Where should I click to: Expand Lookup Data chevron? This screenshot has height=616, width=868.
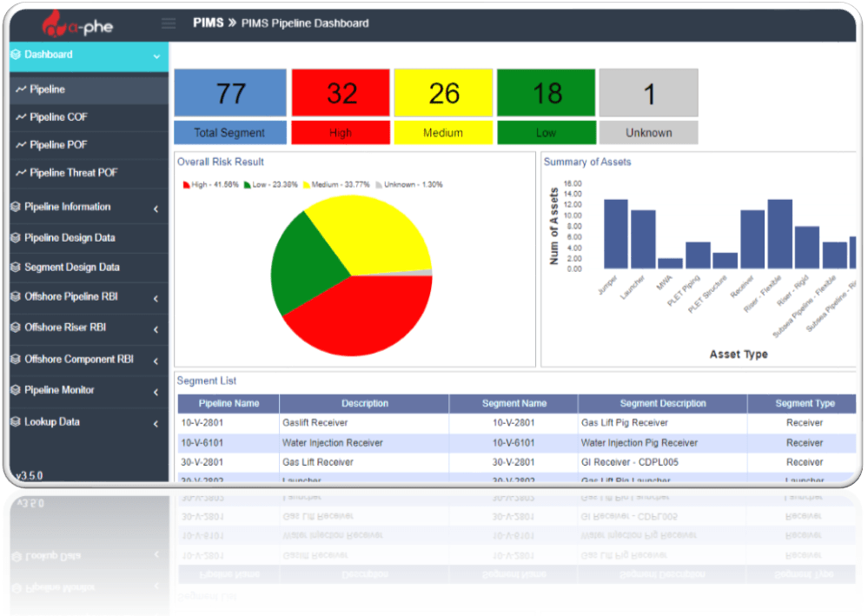click(156, 423)
